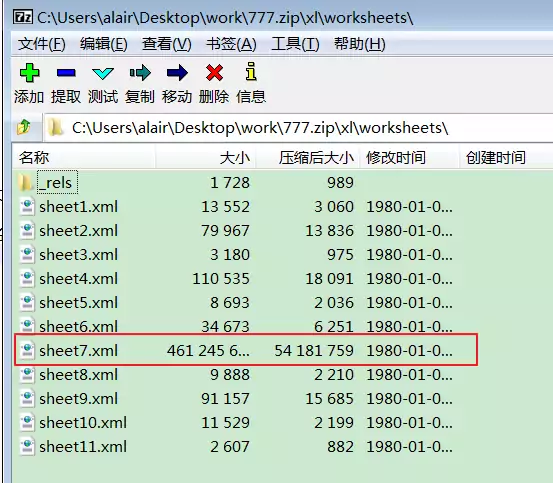Image resolution: width=553 pixels, height=483 pixels.
Task: Click the 7z application title icon
Action: tap(23, 17)
